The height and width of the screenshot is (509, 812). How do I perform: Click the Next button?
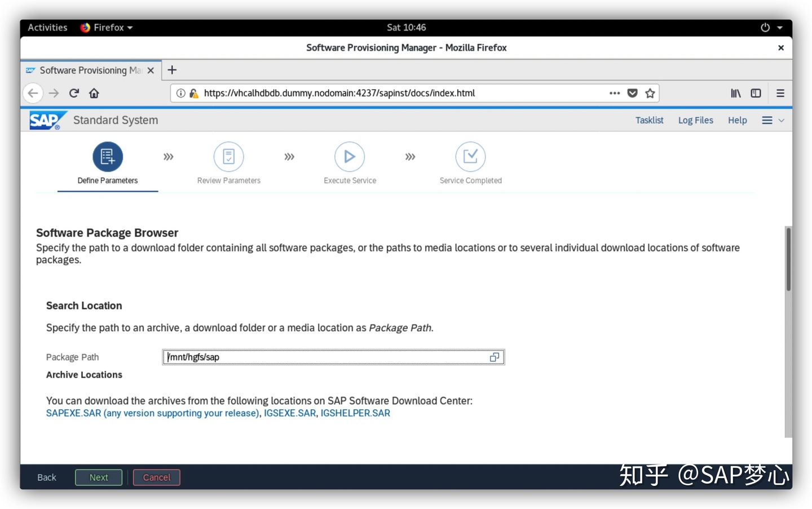[99, 477]
